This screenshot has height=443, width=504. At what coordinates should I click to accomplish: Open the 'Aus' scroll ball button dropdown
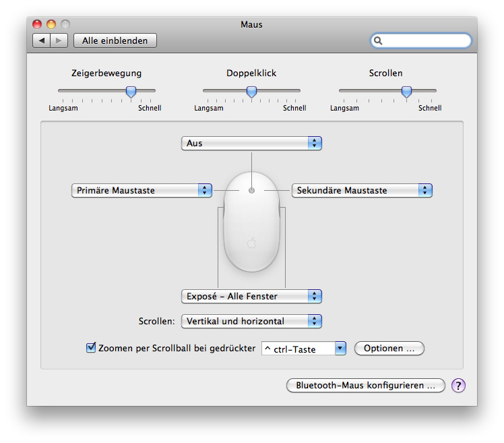(251, 143)
